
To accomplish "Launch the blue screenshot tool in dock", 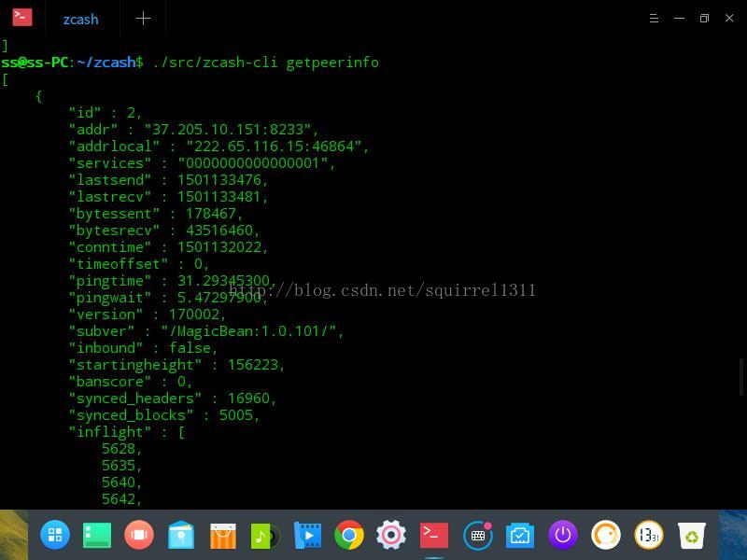I will [x=520, y=535].
